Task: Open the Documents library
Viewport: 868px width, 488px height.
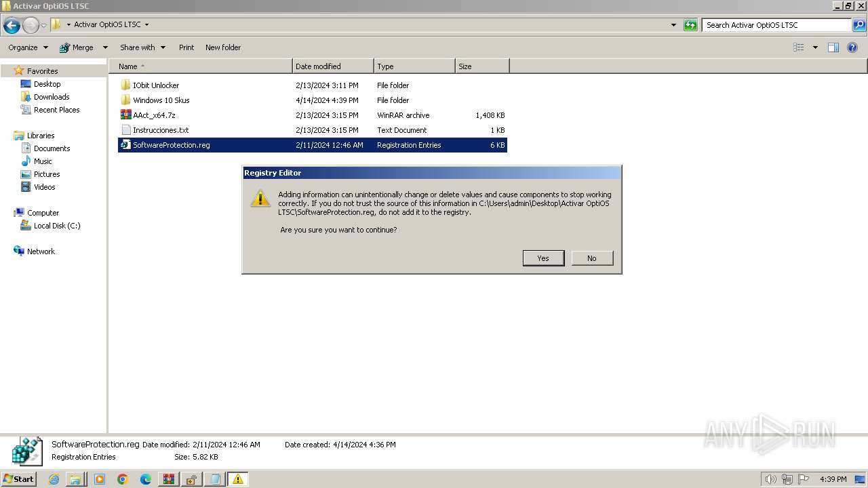Action: pyautogui.click(x=52, y=148)
